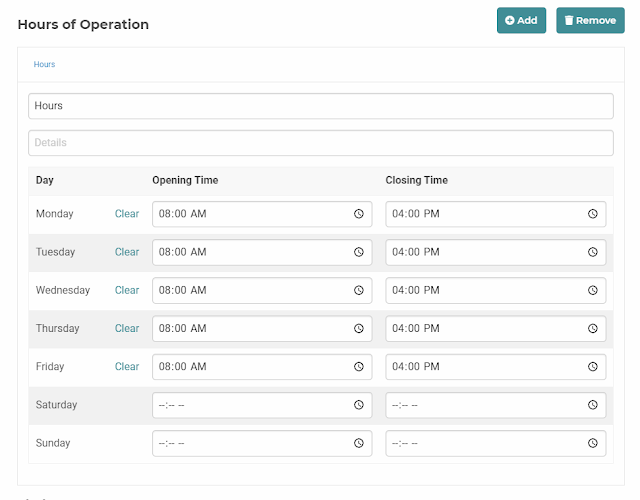640x500 pixels.
Task: Open Wednesday opening time clock picker
Action: 359,290
